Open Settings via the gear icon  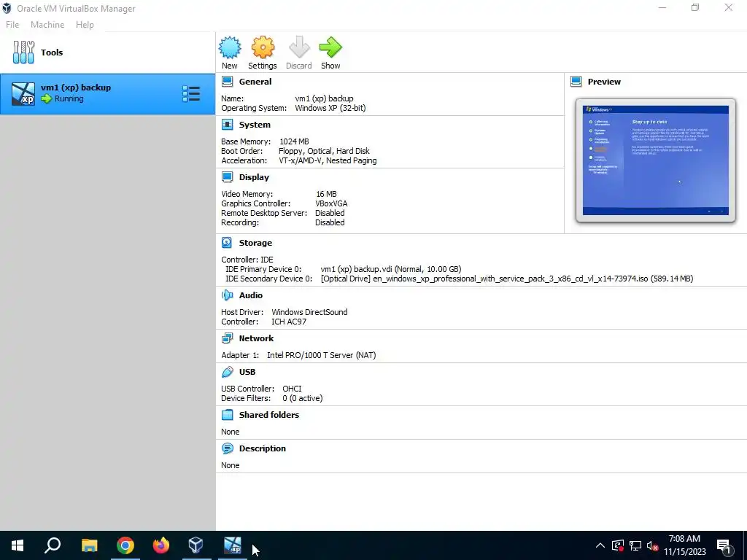tap(263, 47)
